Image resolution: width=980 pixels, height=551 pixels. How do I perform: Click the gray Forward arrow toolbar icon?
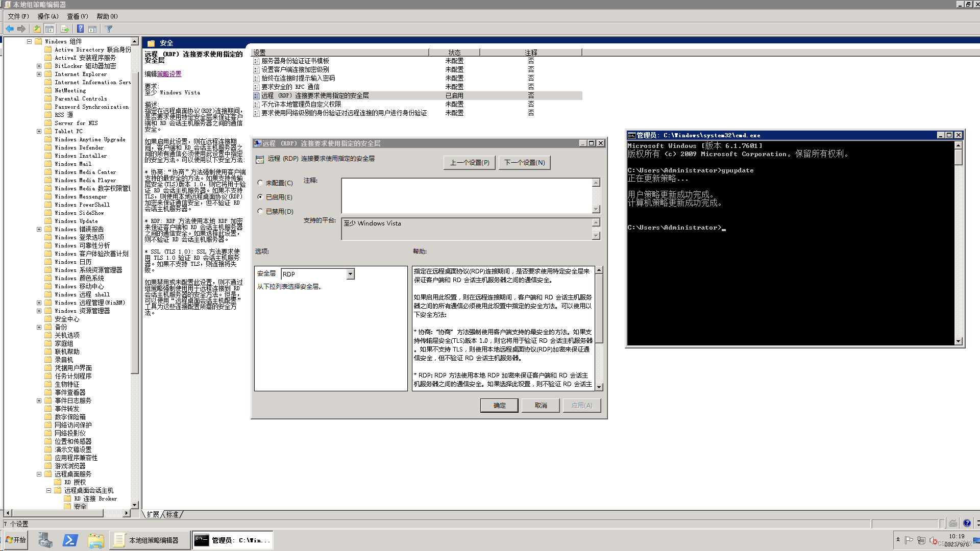click(x=21, y=29)
